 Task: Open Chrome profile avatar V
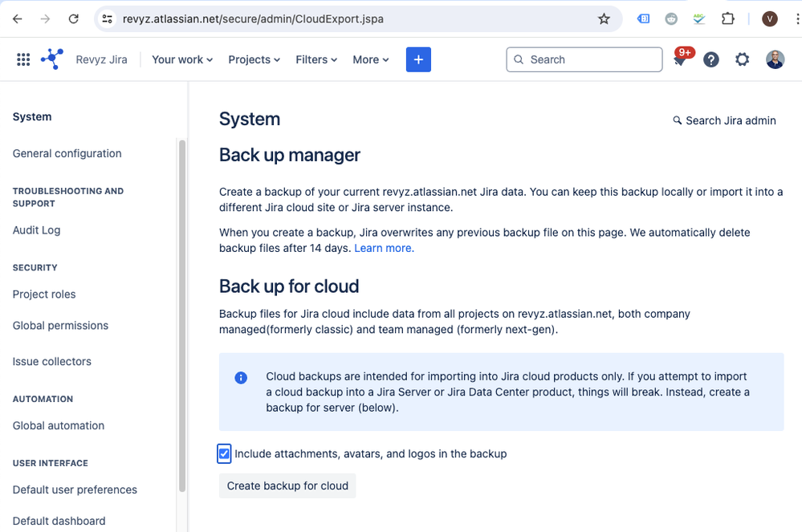(x=770, y=19)
